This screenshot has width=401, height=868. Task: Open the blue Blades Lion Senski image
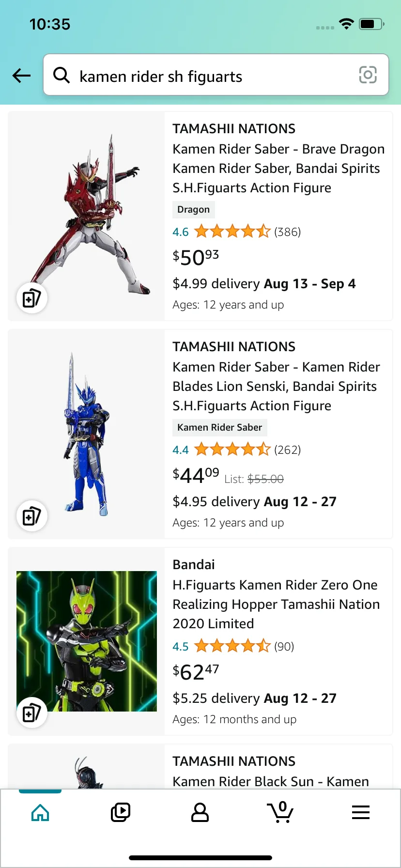[87, 434]
